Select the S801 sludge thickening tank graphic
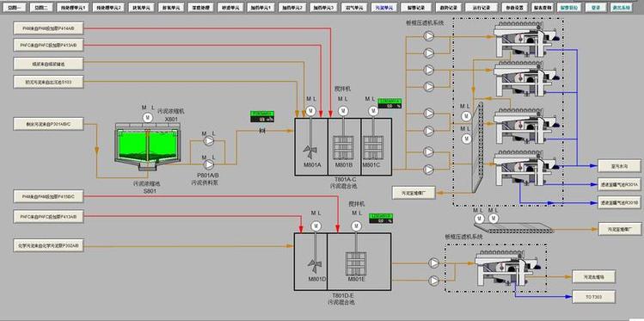 [147, 147]
